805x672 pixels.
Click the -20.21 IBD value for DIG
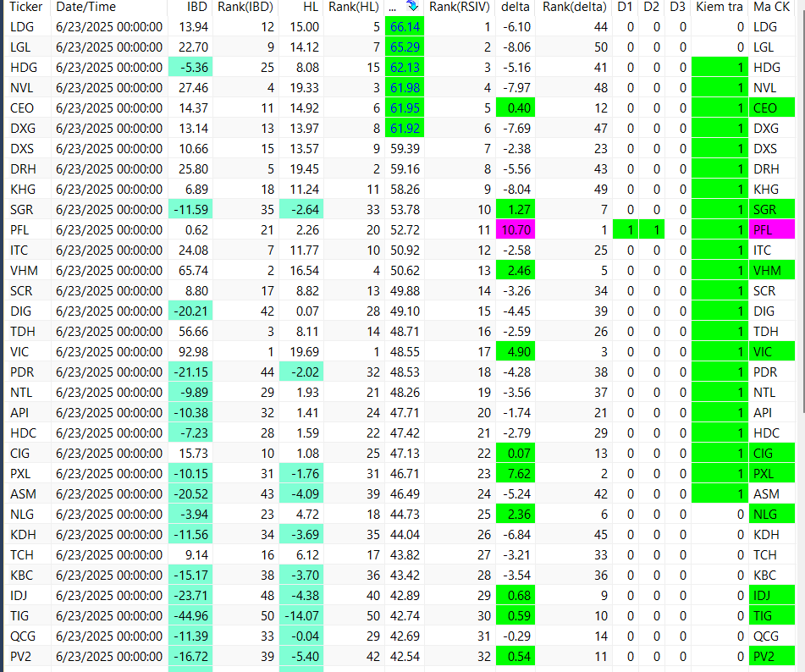click(x=190, y=311)
